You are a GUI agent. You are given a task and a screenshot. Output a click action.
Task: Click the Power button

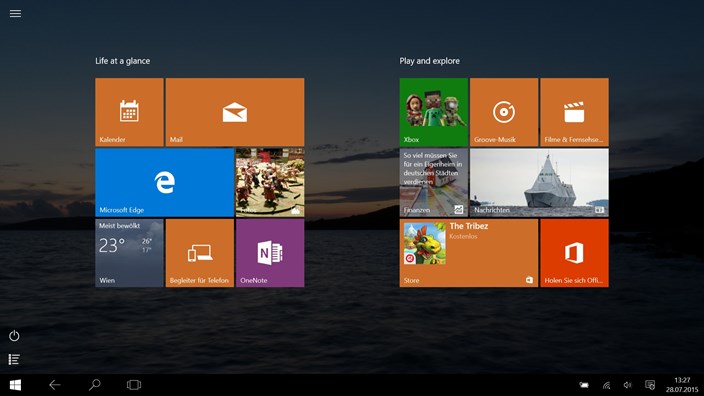tap(14, 336)
